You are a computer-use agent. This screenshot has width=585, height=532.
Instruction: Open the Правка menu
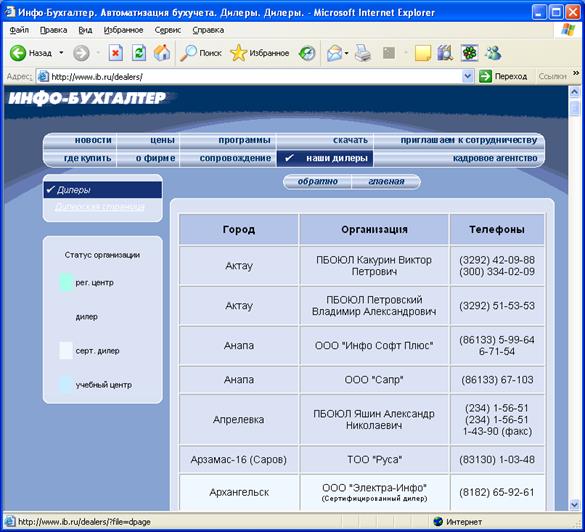tap(53, 30)
